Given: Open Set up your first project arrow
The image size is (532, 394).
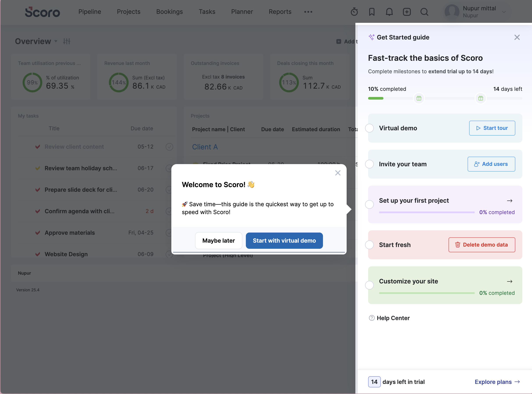Looking at the screenshot, I should pos(510,201).
